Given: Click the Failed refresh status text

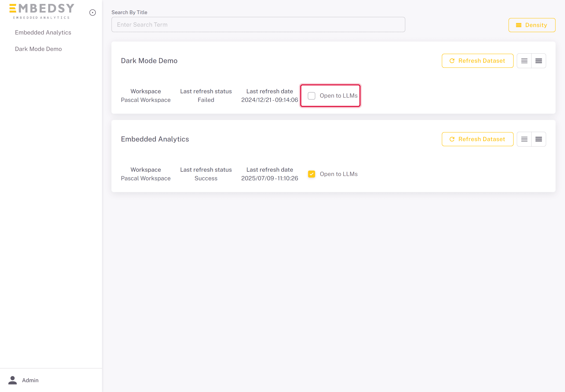Looking at the screenshot, I should (x=206, y=100).
